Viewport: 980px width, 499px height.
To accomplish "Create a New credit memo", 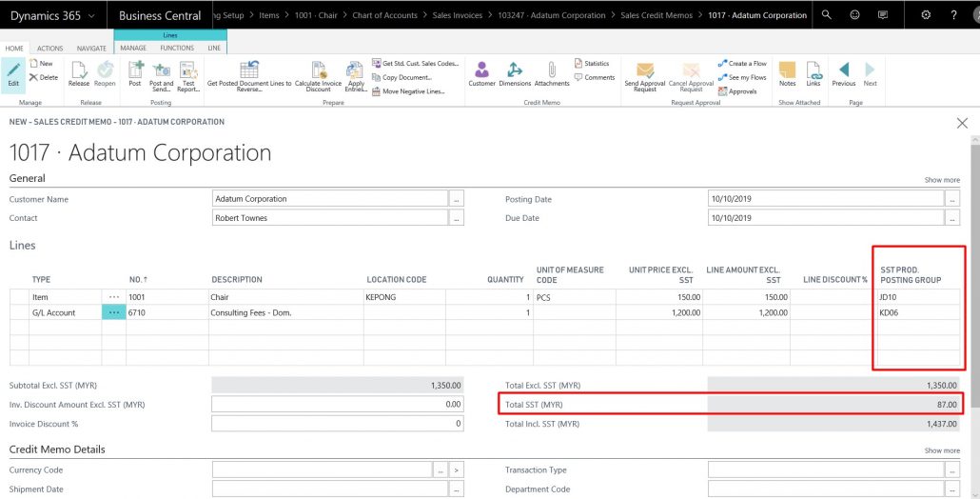I will click(x=41, y=63).
